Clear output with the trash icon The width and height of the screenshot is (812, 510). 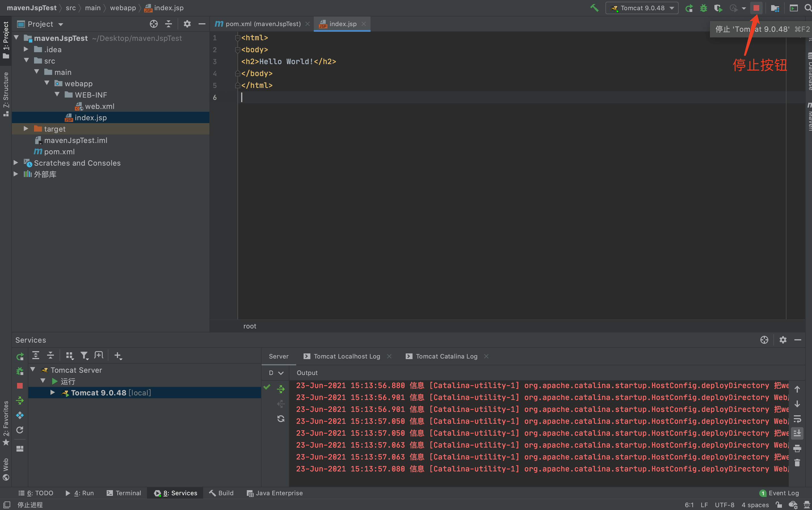(797, 463)
